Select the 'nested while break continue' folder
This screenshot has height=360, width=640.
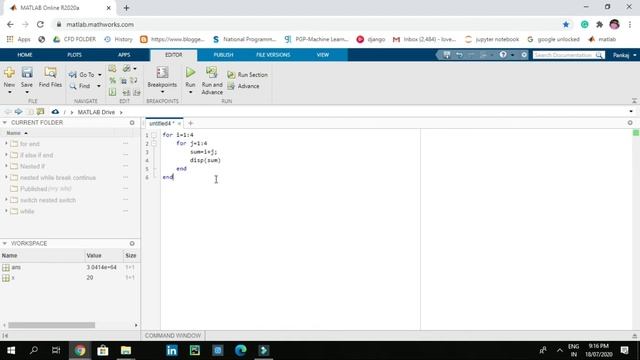(58, 178)
